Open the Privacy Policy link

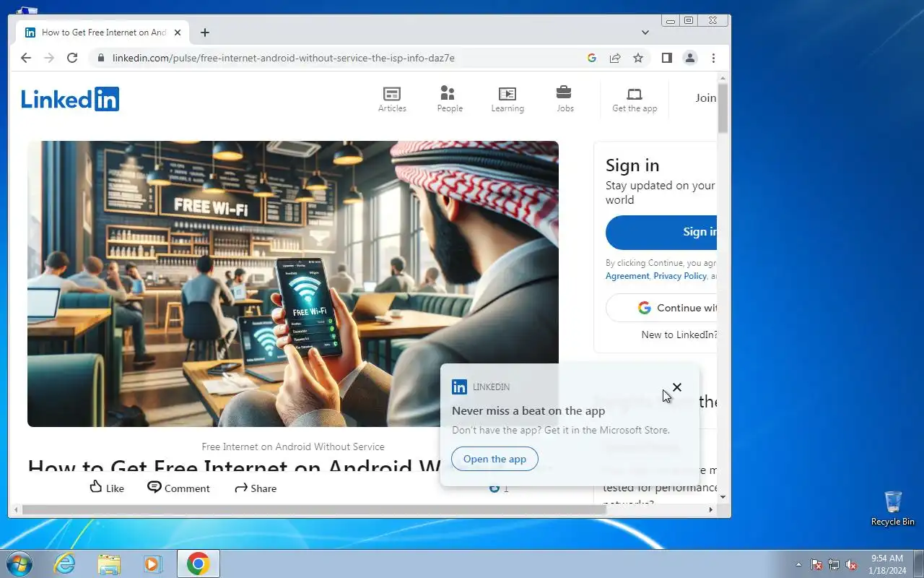680,276
